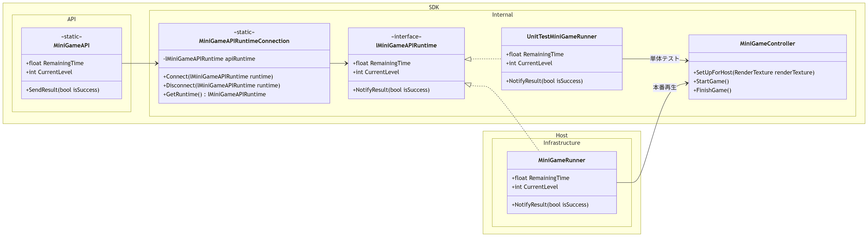
Task: Select +int CurrentLevel in IMiniGameAPIRuntime interface
Action: [376, 72]
